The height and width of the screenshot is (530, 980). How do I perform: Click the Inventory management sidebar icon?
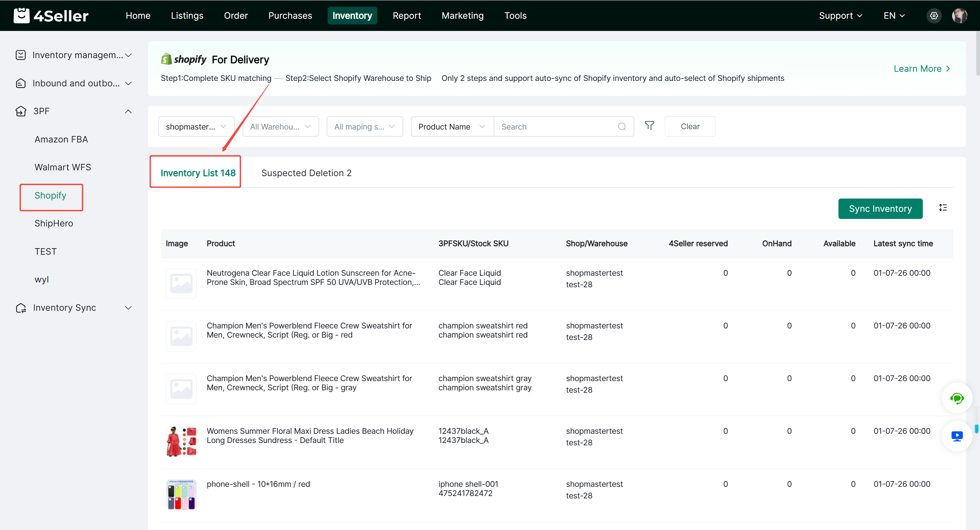(x=20, y=55)
